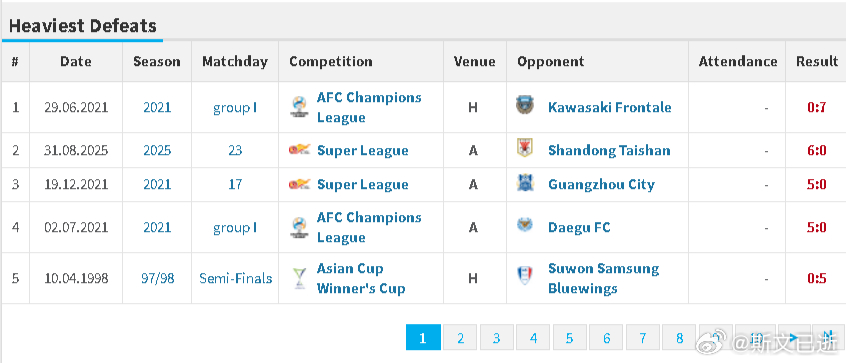The width and height of the screenshot is (846, 363).
Task: Click the Suwon Samsung Bluewings crest icon
Action: [x=524, y=276]
